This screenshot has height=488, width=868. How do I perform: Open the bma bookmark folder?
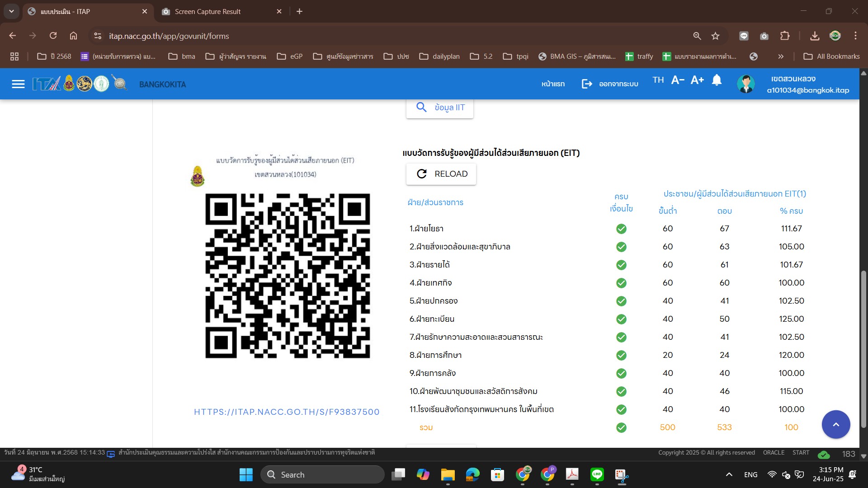182,56
